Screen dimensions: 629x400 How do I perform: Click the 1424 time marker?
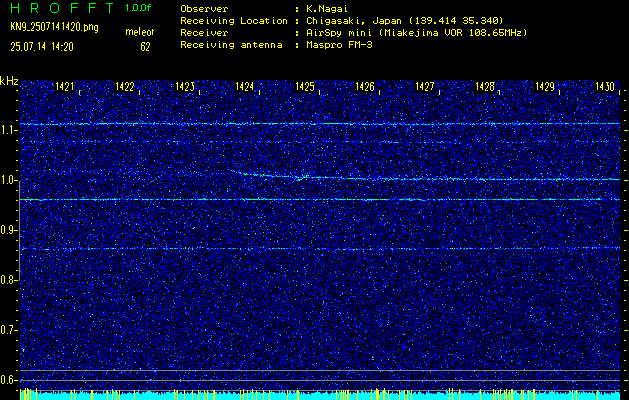[x=244, y=87]
